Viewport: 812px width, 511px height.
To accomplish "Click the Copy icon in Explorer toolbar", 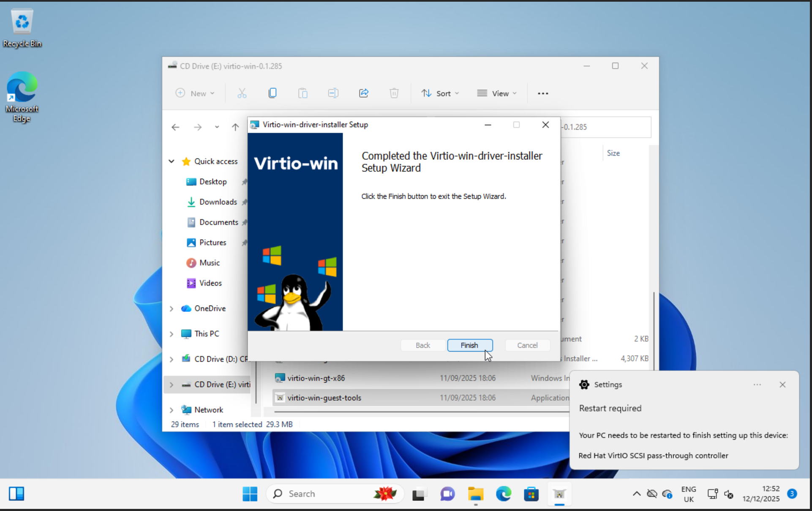I will [272, 93].
